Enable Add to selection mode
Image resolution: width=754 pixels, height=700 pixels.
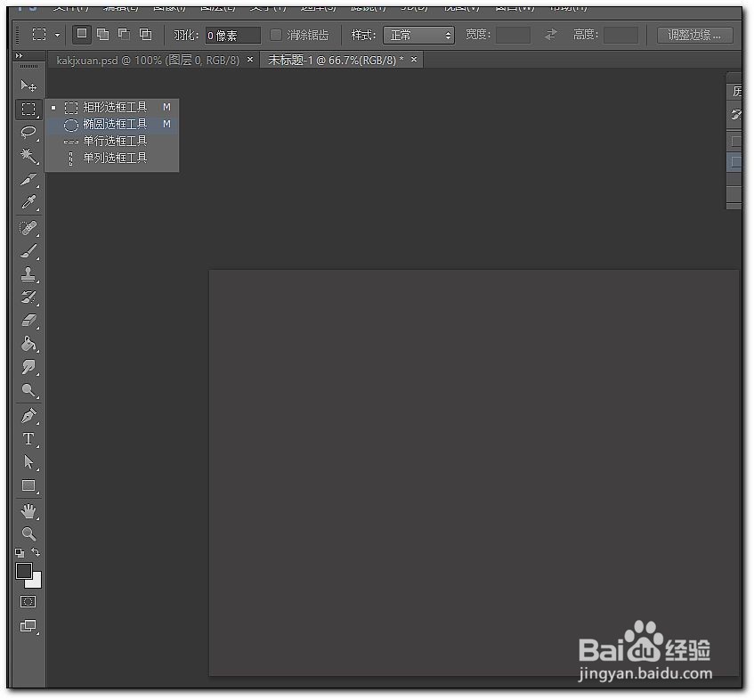pos(103,34)
